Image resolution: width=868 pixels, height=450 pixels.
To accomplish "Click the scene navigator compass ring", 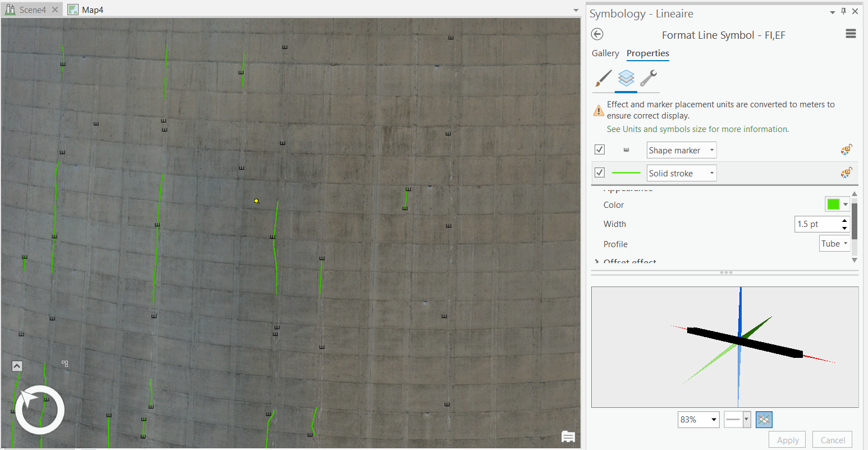I will coord(40,410).
